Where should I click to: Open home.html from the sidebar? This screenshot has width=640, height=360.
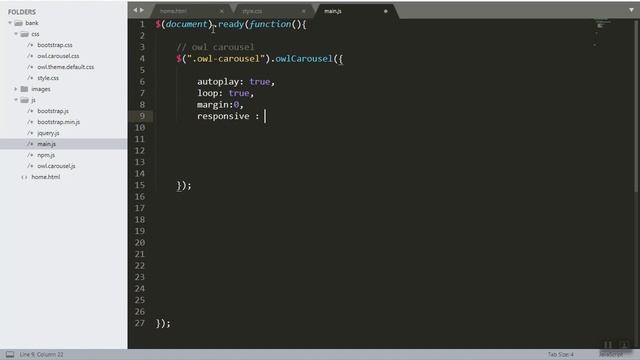click(x=46, y=177)
